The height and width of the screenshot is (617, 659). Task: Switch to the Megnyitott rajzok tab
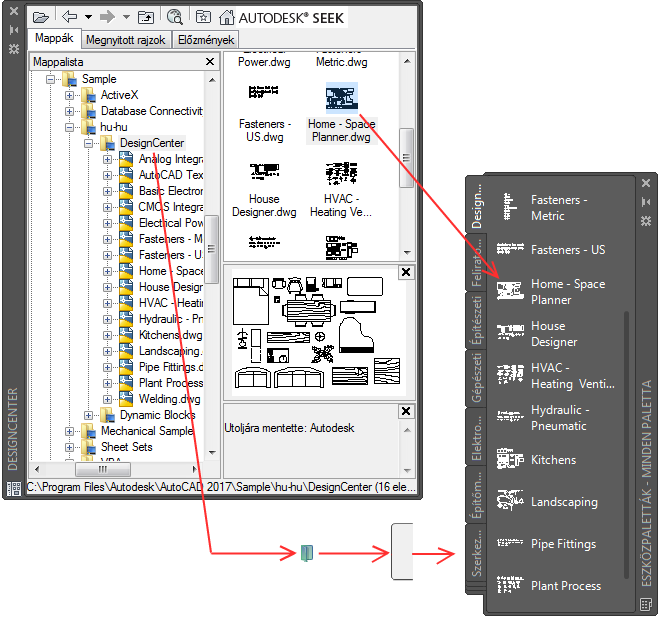126,40
